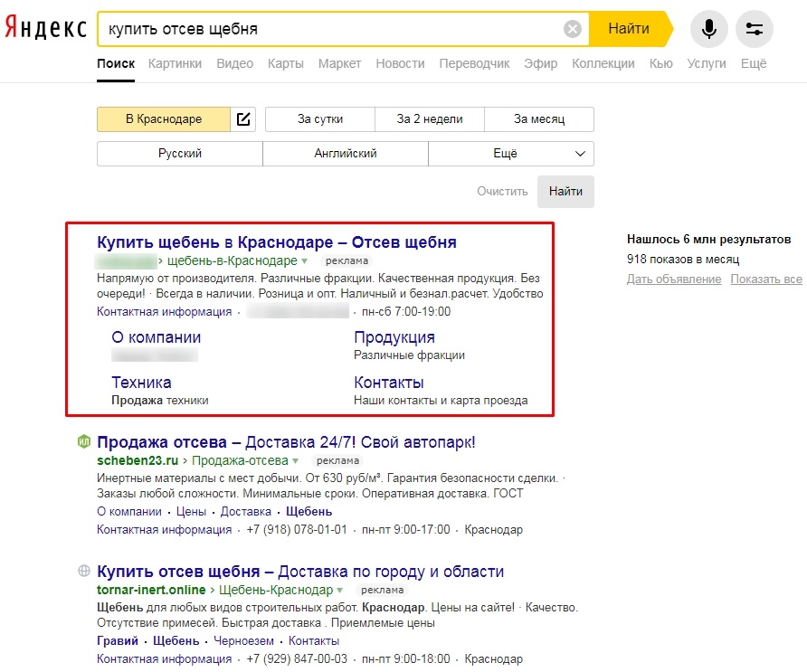Click the щебень-в-Краснодаре path link
The width and height of the screenshot is (807, 672).
[x=233, y=260]
